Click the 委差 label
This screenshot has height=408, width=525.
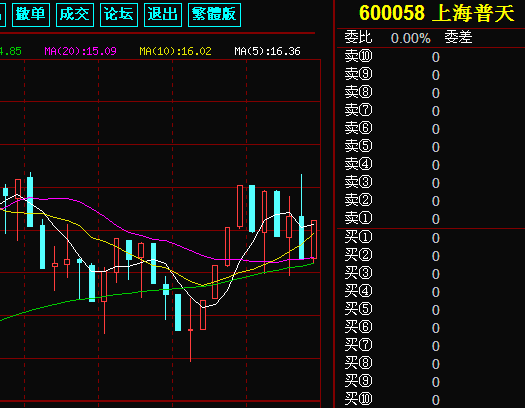458,37
